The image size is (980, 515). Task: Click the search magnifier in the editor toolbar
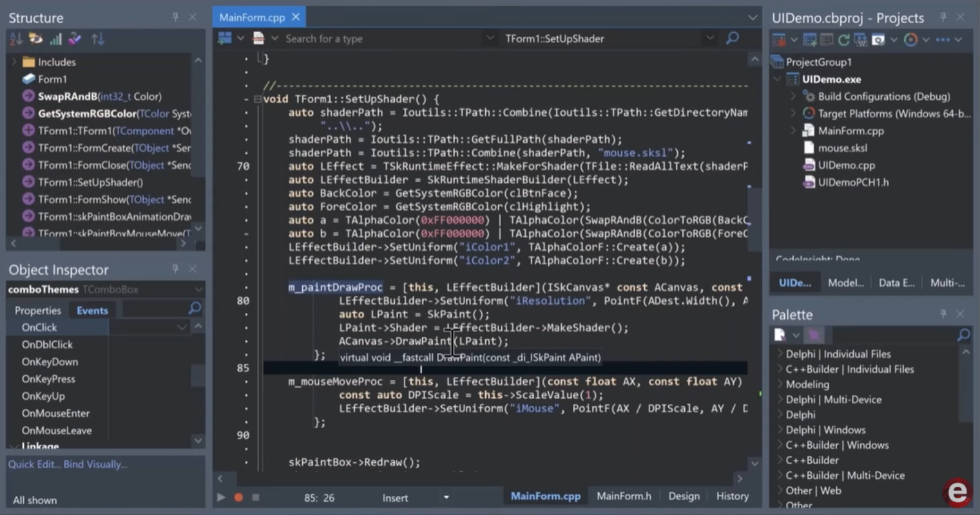click(732, 39)
